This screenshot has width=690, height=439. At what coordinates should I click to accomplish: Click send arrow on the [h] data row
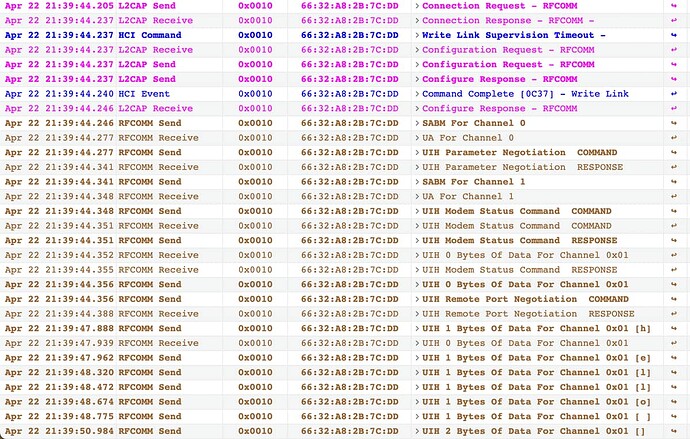pyautogui.click(x=674, y=328)
